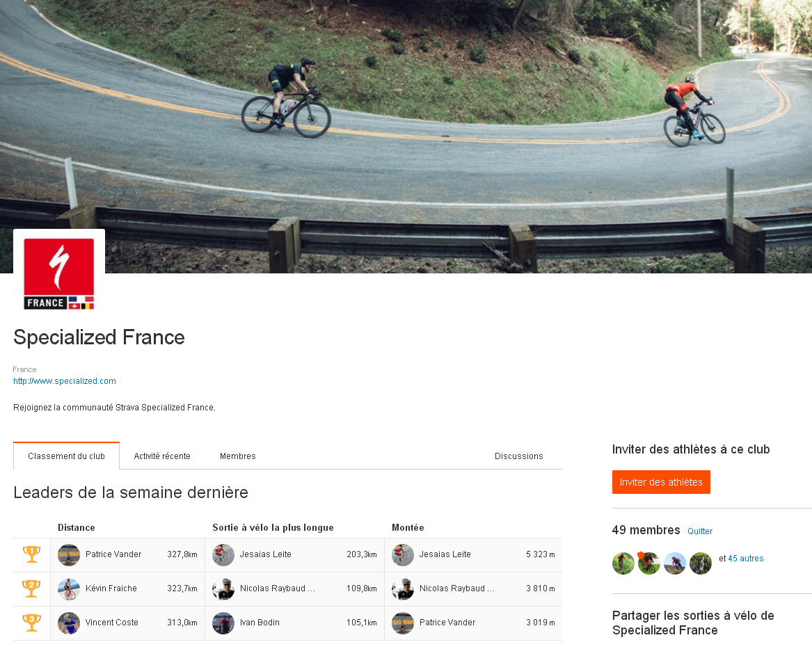Click the 45 autres members link
Image resolution: width=812 pixels, height=649 pixels.
click(x=746, y=559)
